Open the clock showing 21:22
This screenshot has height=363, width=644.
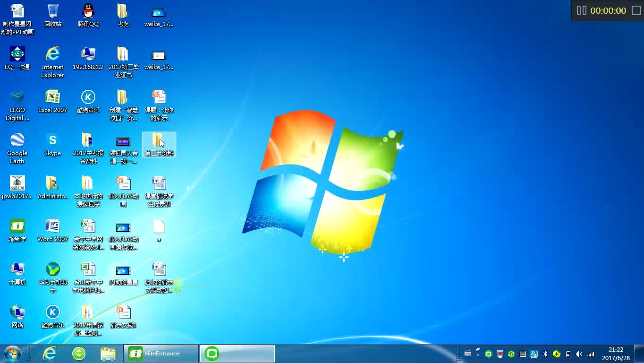pos(616,354)
